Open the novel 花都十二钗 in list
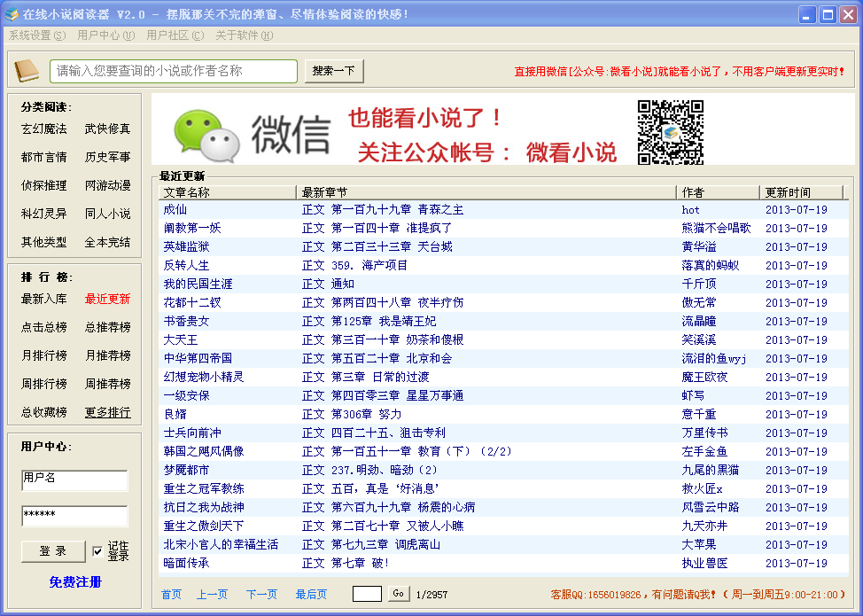This screenshot has width=863, height=616. (x=186, y=302)
